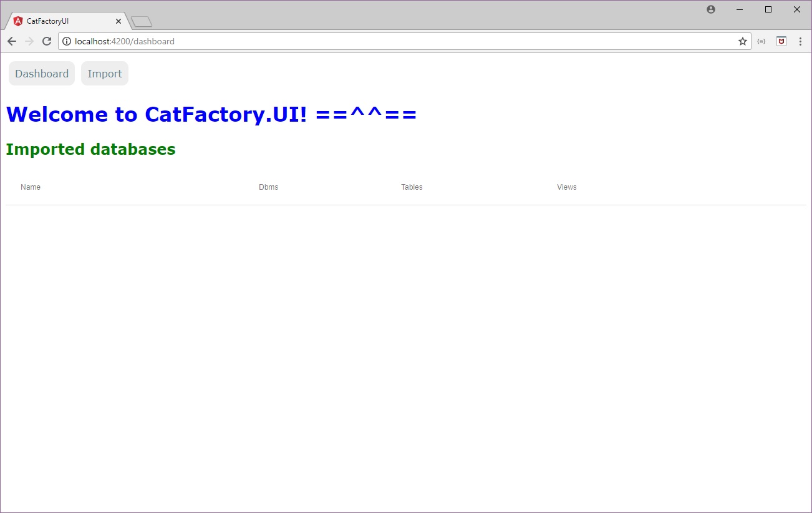Reload the page with refresh icon
Viewport: 812px width, 513px height.
click(47, 41)
